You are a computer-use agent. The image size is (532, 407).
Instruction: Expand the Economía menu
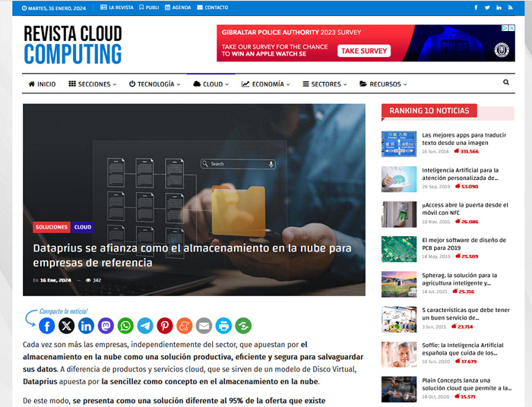coord(266,84)
